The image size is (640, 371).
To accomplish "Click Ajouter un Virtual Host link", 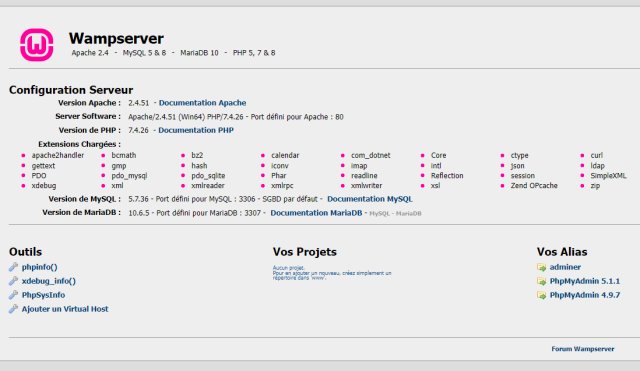I will pyautogui.click(x=65, y=309).
